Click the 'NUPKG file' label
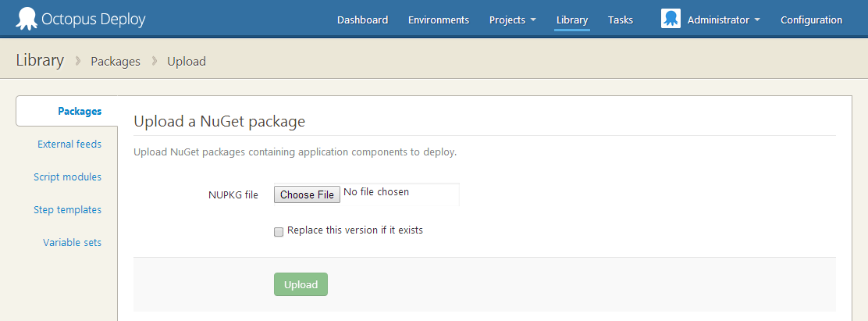868x321 pixels. [x=233, y=194]
